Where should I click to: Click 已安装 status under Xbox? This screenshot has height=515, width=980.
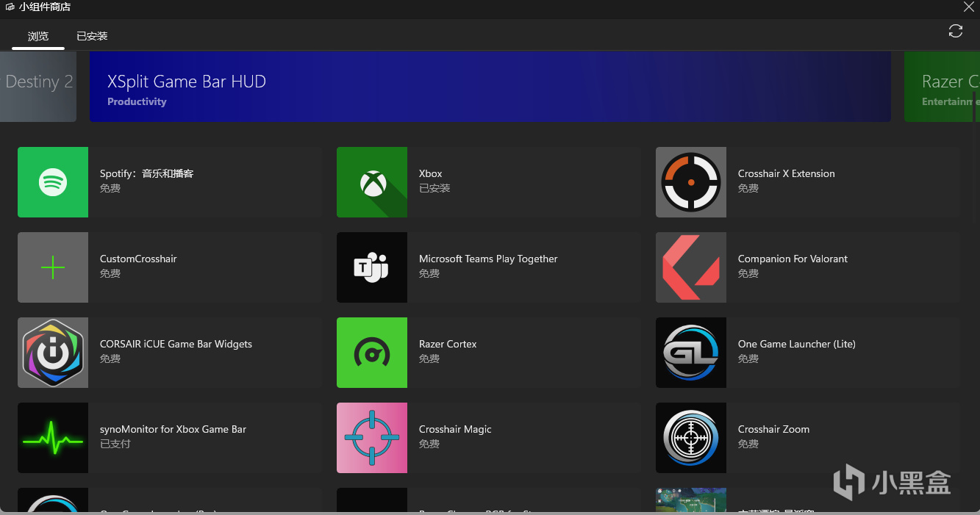coord(434,189)
